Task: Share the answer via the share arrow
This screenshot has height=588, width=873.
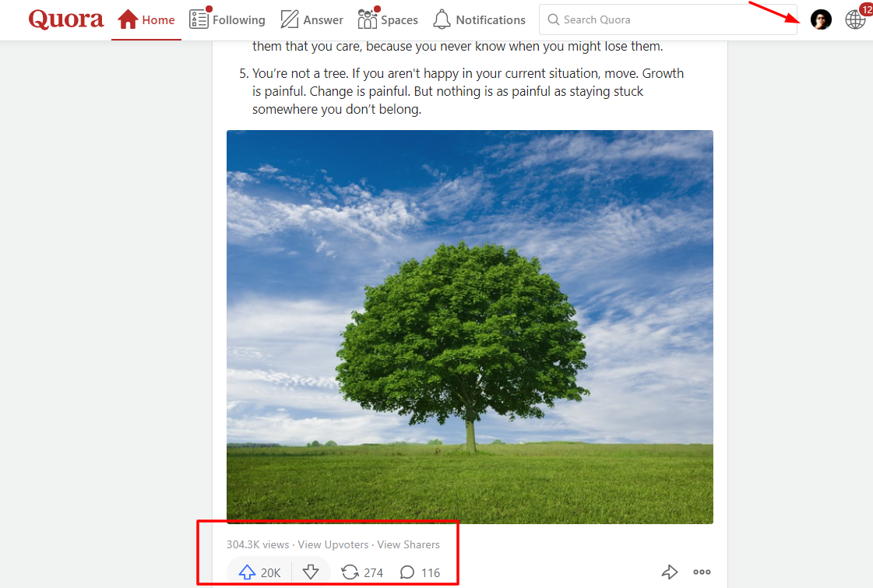Action: (x=669, y=572)
